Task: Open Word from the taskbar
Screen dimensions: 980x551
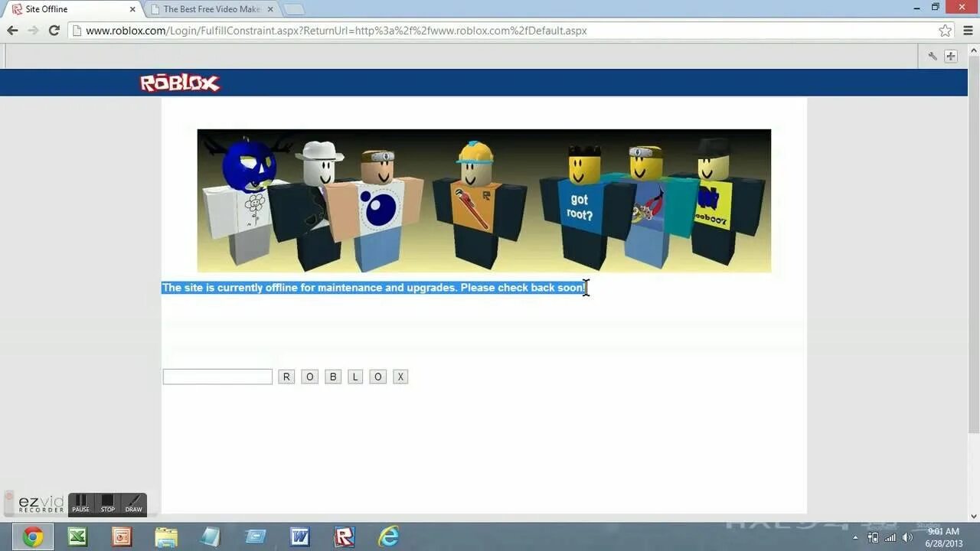Action: 299,537
